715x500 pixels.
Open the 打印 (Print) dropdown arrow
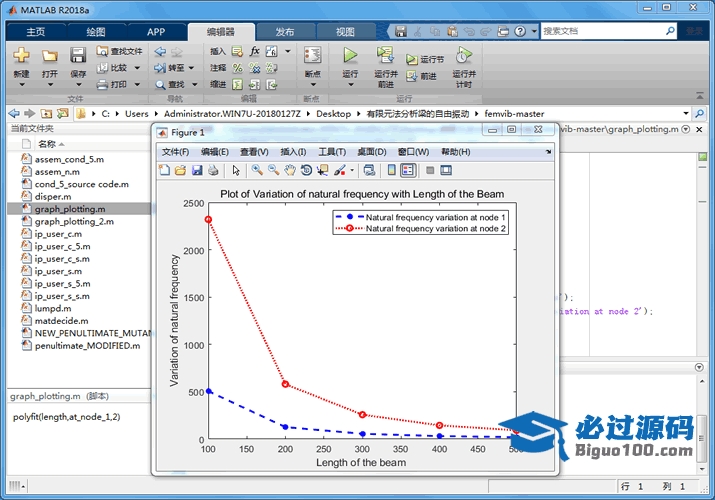pyautogui.click(x=137, y=84)
